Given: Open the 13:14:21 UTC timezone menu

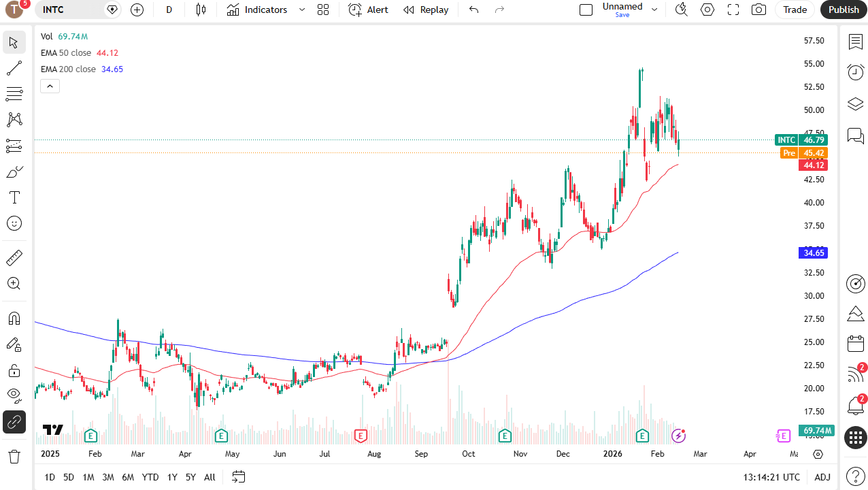Looking at the screenshot, I should [x=771, y=477].
